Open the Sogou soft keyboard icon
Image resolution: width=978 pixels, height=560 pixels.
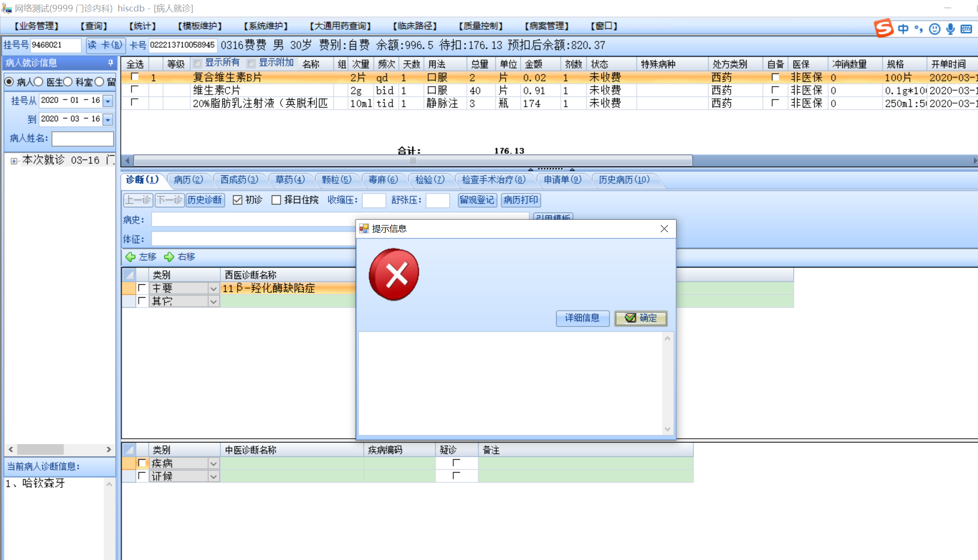click(966, 29)
